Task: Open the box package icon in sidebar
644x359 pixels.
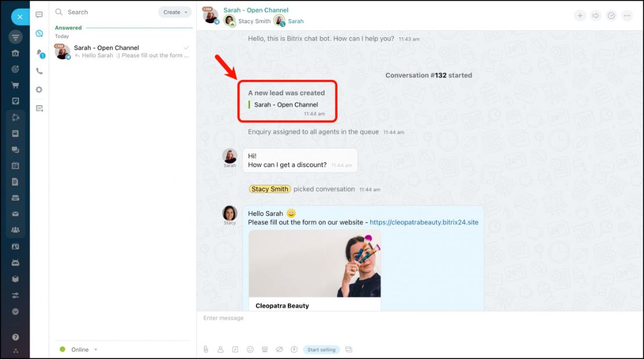Action: [15, 279]
